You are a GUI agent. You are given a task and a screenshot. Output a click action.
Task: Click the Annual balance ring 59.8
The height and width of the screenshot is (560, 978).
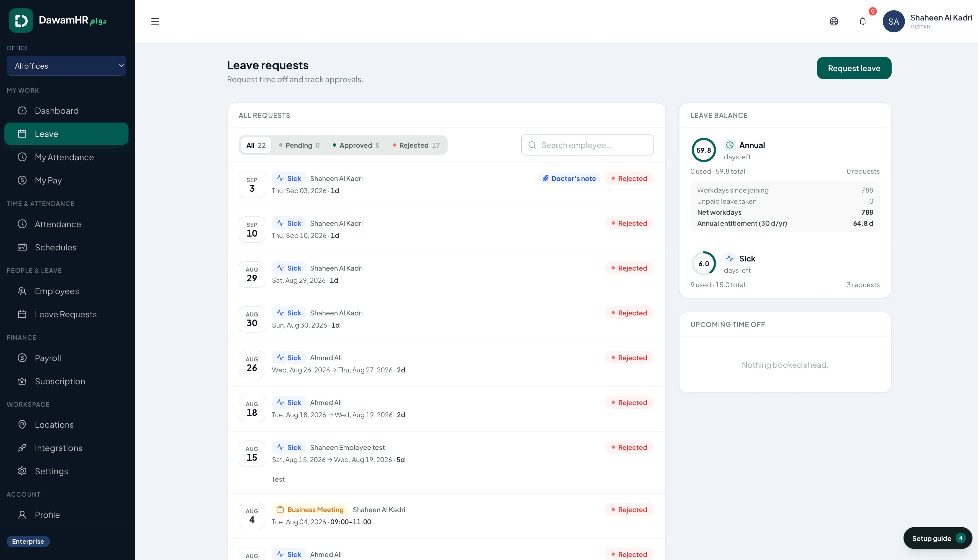click(x=704, y=150)
